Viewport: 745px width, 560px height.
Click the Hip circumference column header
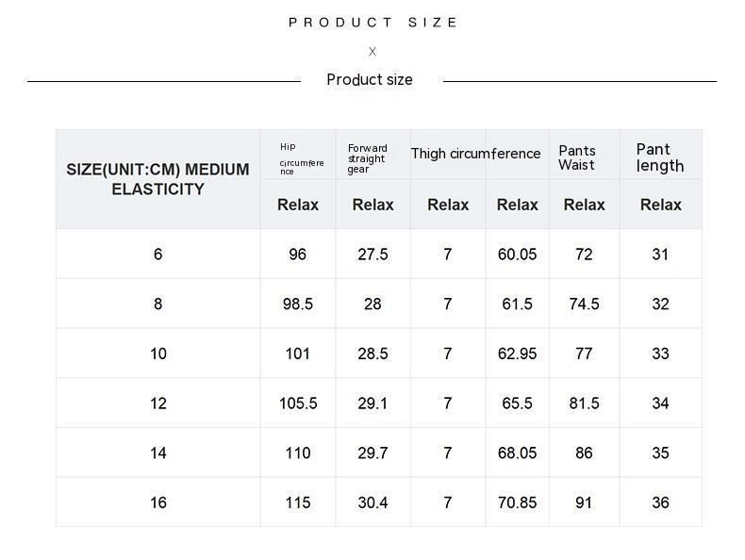tap(300, 158)
